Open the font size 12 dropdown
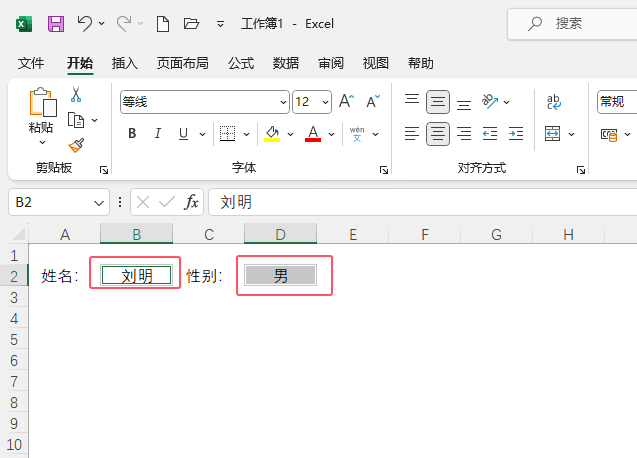The image size is (637, 458). [x=325, y=102]
